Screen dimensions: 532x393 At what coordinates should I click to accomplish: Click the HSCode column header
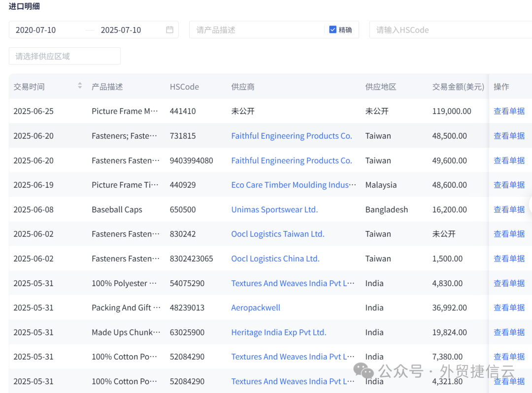click(x=184, y=87)
